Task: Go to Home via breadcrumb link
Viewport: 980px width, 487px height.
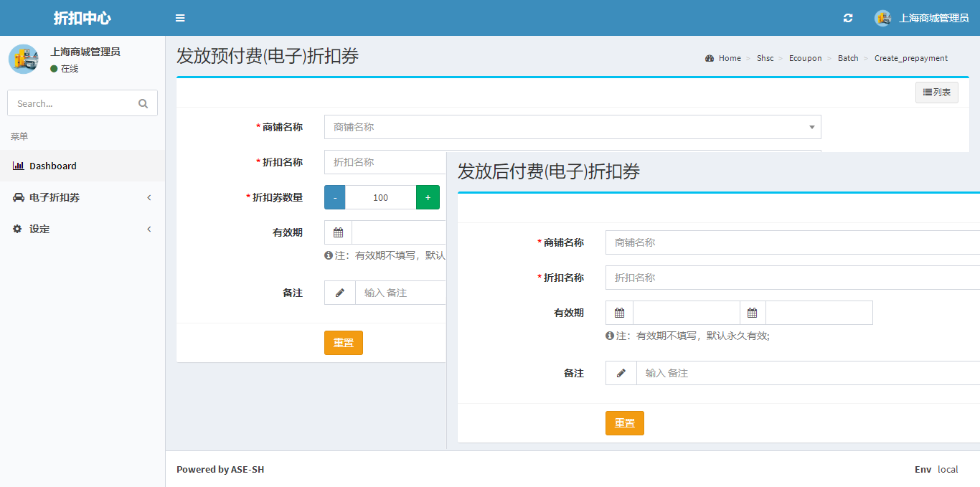Action: pos(729,58)
